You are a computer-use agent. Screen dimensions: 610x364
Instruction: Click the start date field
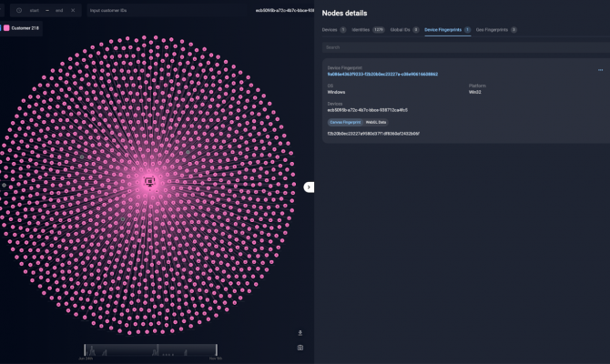coord(35,11)
